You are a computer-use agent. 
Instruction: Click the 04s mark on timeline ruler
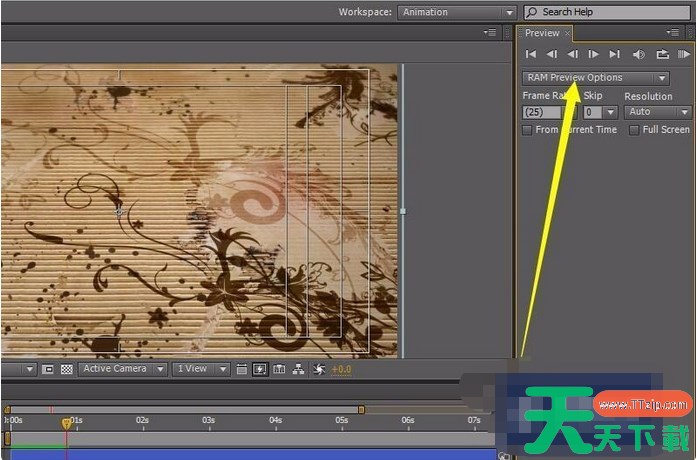275,420
